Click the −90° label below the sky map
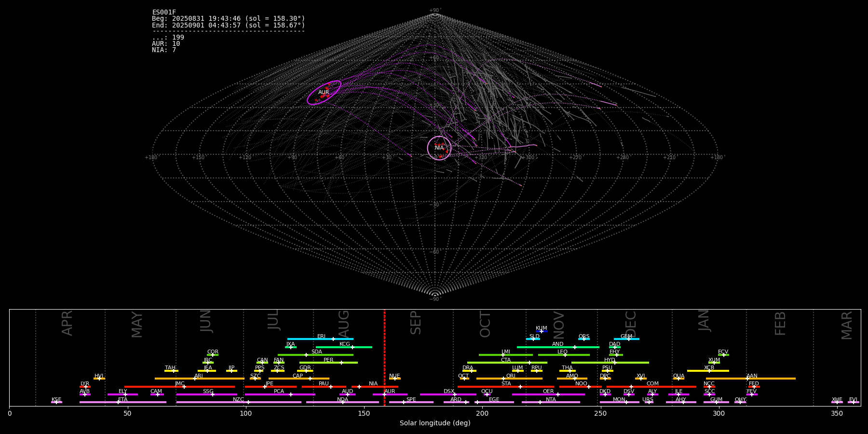Screen dimensions: 868x434 coord(435,299)
